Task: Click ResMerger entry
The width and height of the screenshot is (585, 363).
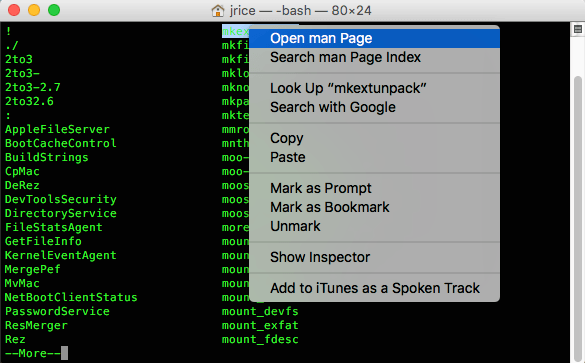Action: [x=36, y=325]
